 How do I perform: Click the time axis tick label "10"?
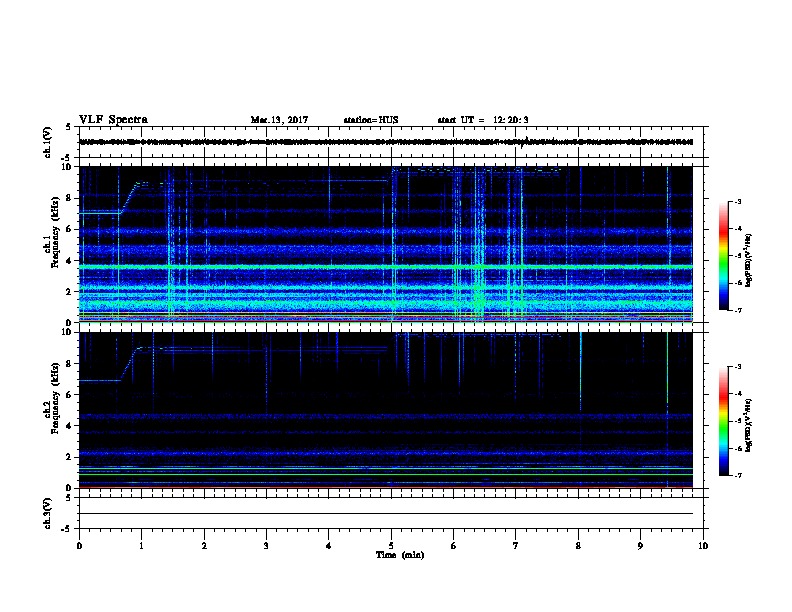[703, 546]
